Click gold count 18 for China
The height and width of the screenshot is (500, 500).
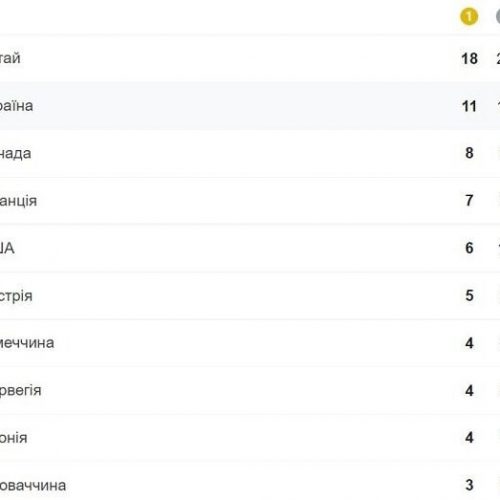(x=469, y=59)
